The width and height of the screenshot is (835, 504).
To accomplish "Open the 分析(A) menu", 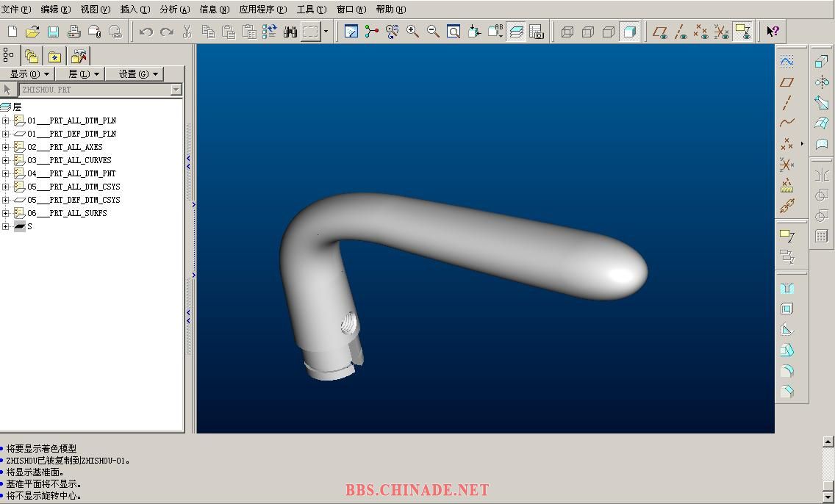I will coord(174,10).
